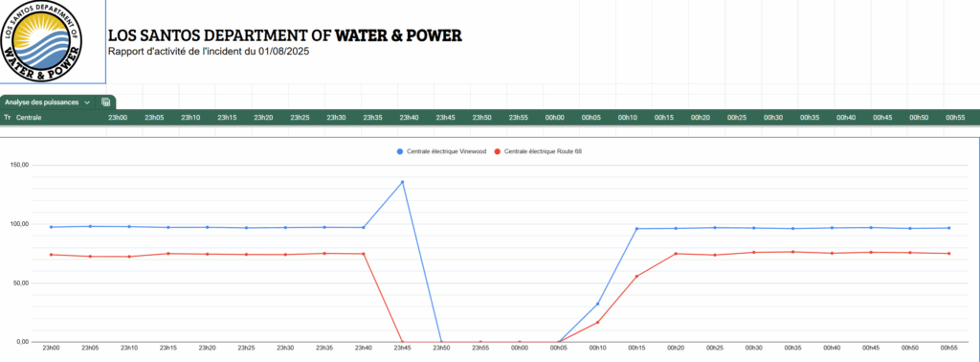
Task: Select the 00h00 table column header
Action: point(554,118)
